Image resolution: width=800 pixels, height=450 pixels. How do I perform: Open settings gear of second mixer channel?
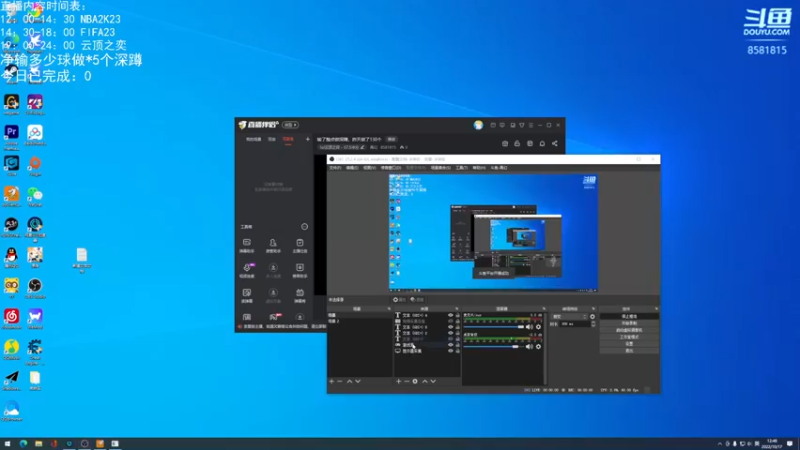[x=538, y=346]
